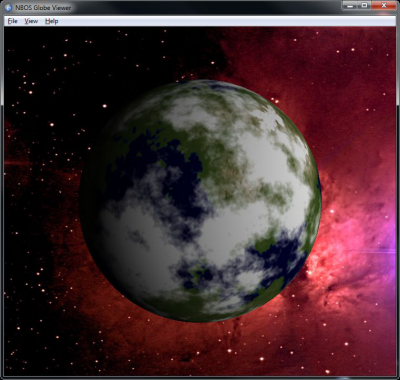Open the View menu
Image resolution: width=400 pixels, height=380 pixels.
click(31, 21)
